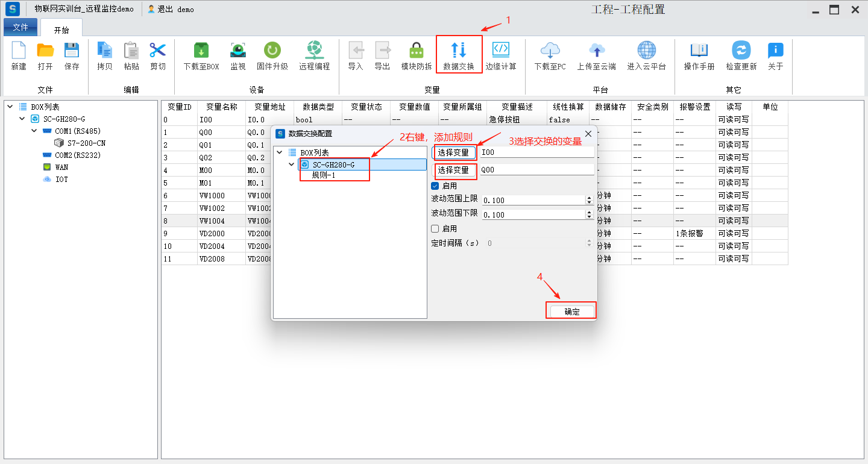This screenshot has height=464, width=868.
Task: Switch to the 文件 ribbon tab
Action: click(x=20, y=28)
